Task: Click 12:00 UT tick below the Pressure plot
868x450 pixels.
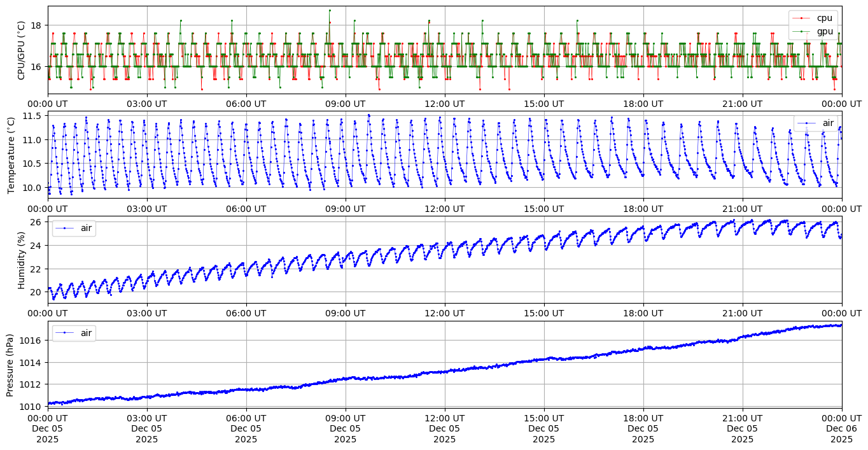Action: pyautogui.click(x=444, y=418)
